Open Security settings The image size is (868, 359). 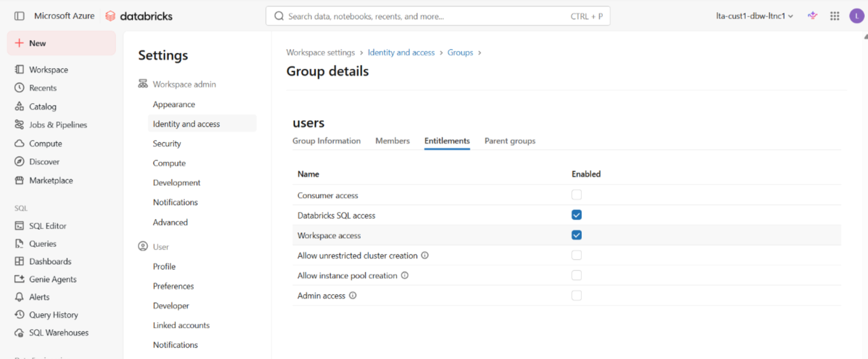click(167, 144)
